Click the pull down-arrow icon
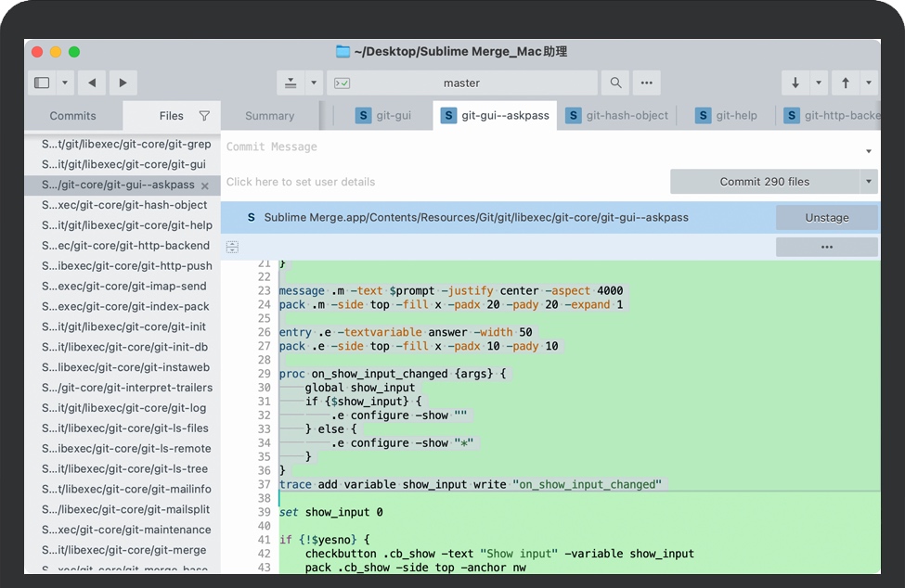Image resolution: width=905 pixels, height=588 pixels. point(795,83)
